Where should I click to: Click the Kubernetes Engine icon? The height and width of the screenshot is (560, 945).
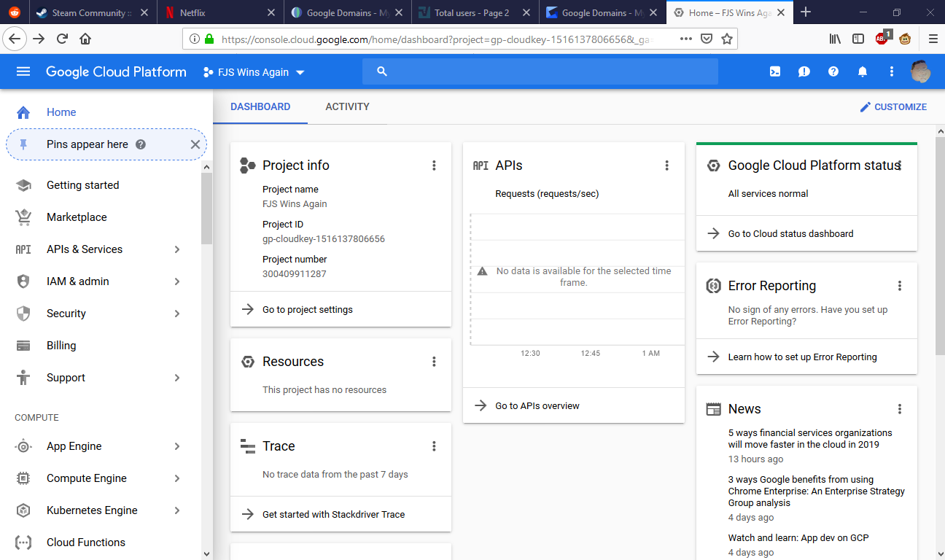point(23,510)
